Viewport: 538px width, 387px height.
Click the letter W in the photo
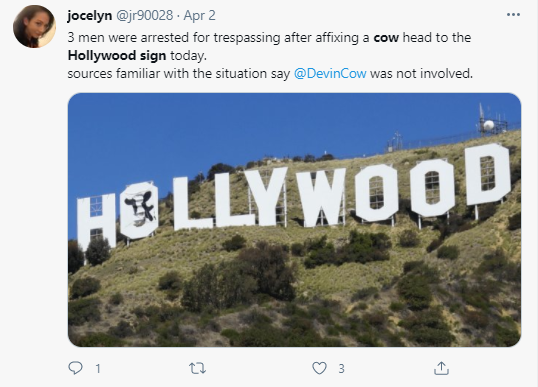(321, 197)
